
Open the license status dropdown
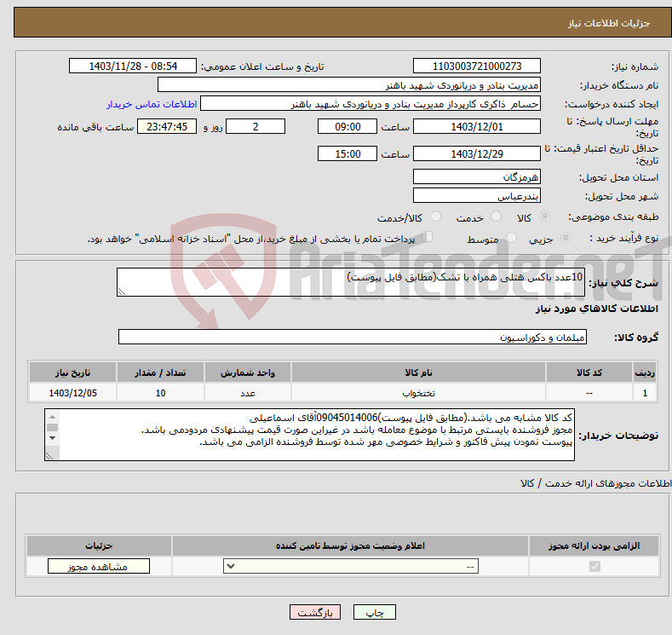point(351,567)
